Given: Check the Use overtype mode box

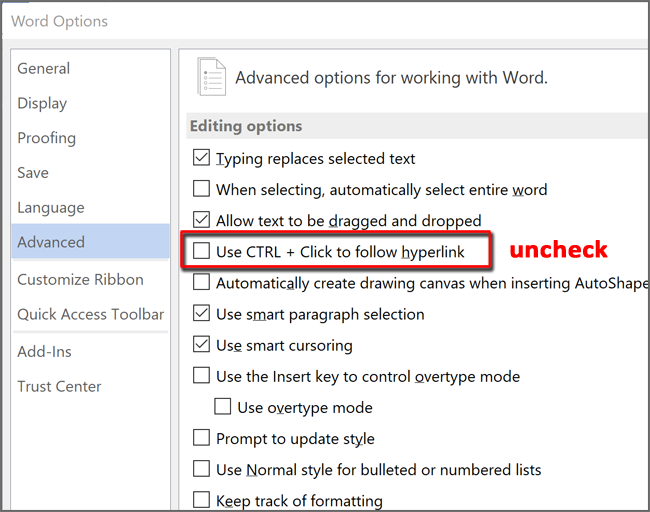Looking at the screenshot, I should 223,407.
